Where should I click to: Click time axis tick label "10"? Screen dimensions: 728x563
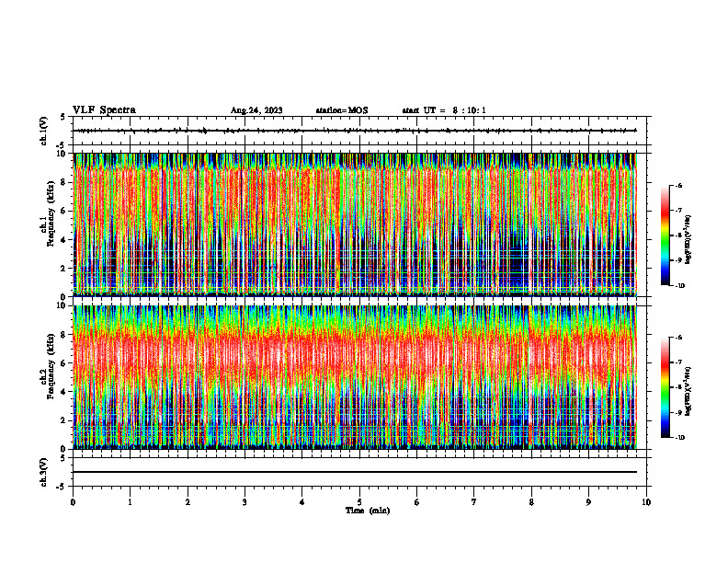[x=646, y=502]
